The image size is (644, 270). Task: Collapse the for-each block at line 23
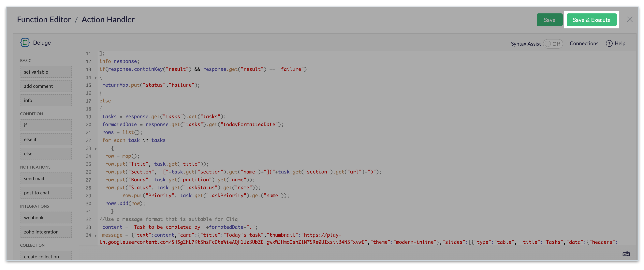[x=95, y=149]
